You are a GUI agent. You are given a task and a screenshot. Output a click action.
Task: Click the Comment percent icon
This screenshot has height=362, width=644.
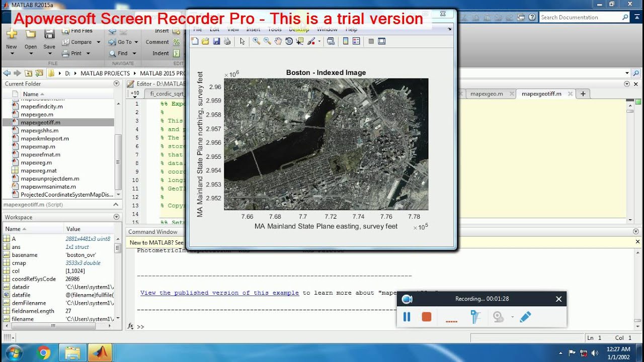click(176, 42)
